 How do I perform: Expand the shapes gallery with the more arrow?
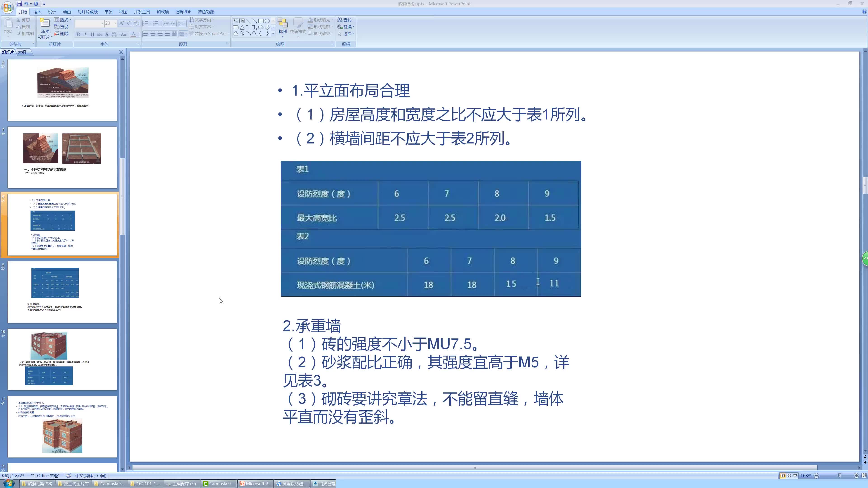[273, 34]
